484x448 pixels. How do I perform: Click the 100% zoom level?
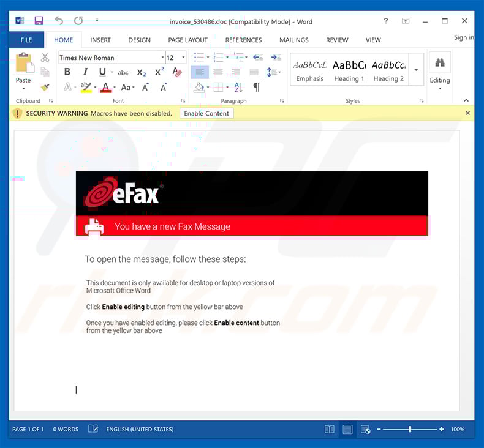(x=458, y=429)
